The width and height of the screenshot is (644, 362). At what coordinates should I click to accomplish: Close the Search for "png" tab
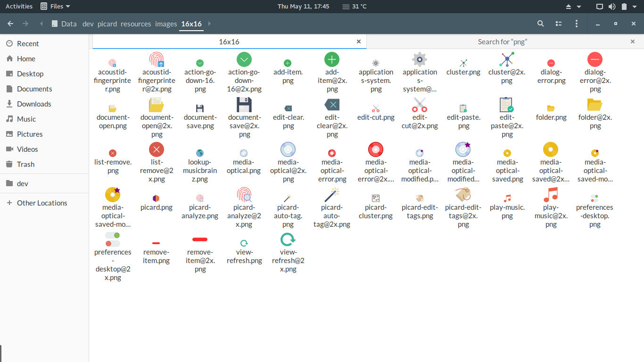coord(633,42)
